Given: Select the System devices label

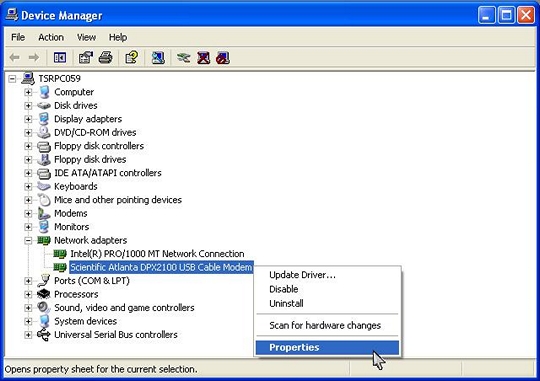Looking at the screenshot, I should [x=85, y=321].
